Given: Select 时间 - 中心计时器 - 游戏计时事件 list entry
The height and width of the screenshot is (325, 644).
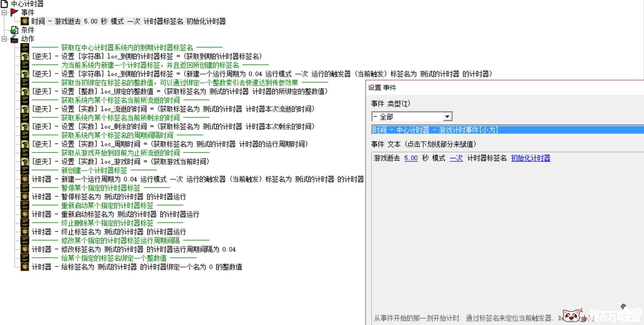Looking at the screenshot, I should click(436, 130).
